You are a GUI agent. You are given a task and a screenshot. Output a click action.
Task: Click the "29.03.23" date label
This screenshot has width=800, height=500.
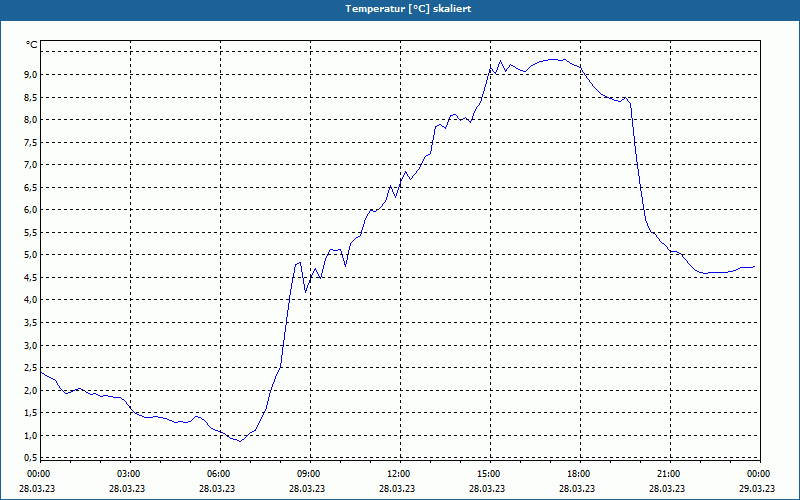coord(757,488)
